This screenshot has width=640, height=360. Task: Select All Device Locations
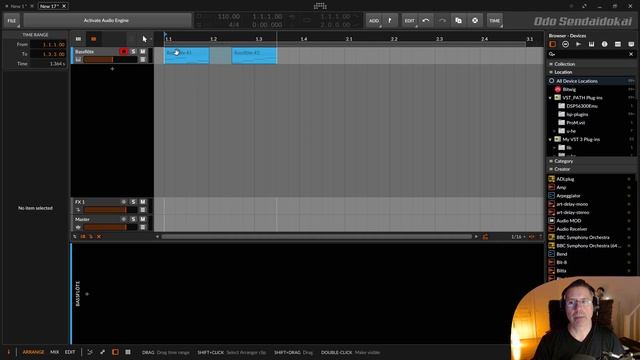[x=591, y=81]
